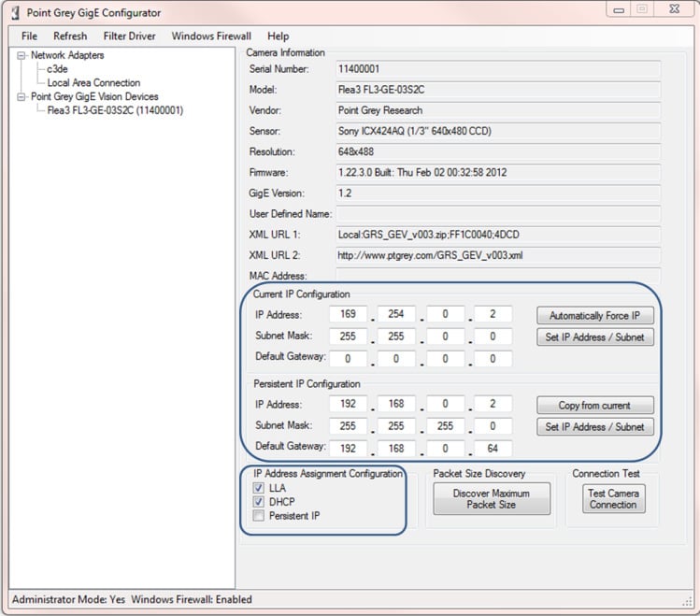Click the Model field Flea3 FL3-GE-03S2C

(498, 90)
